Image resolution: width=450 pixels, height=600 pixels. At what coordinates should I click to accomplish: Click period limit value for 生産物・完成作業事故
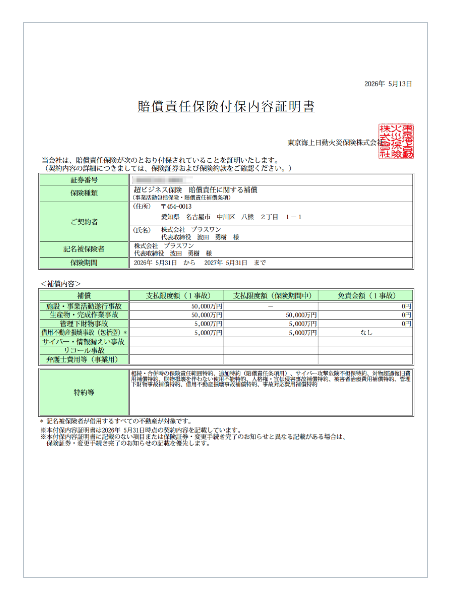(302, 315)
